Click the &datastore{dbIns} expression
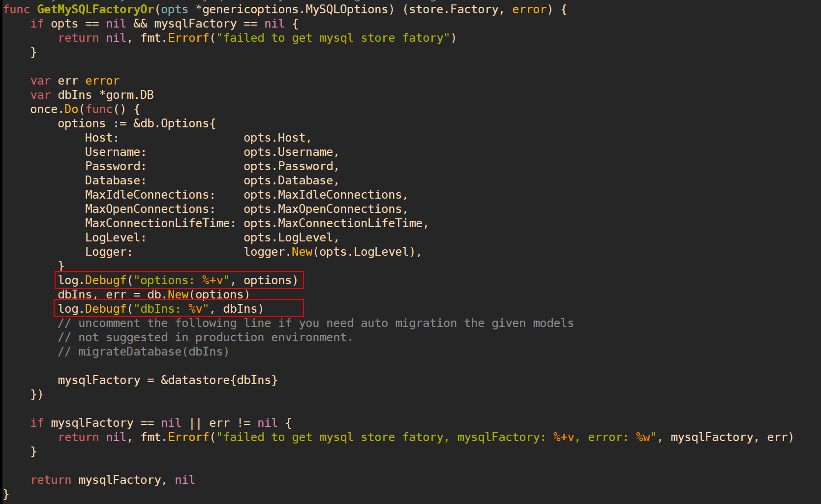 219,380
